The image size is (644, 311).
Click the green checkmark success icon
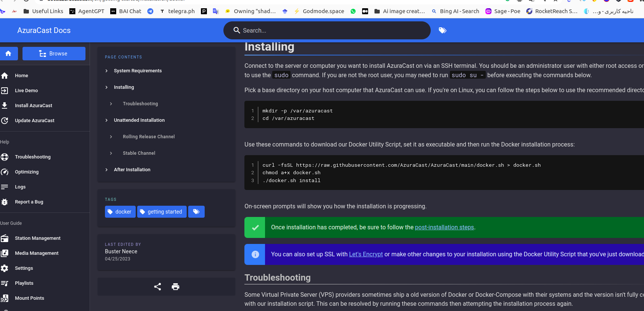pos(255,227)
